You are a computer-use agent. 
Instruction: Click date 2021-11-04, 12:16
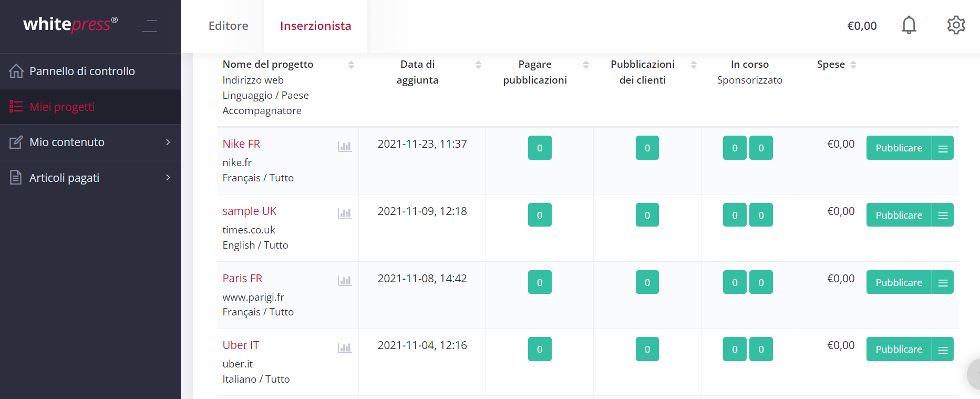pyautogui.click(x=422, y=345)
